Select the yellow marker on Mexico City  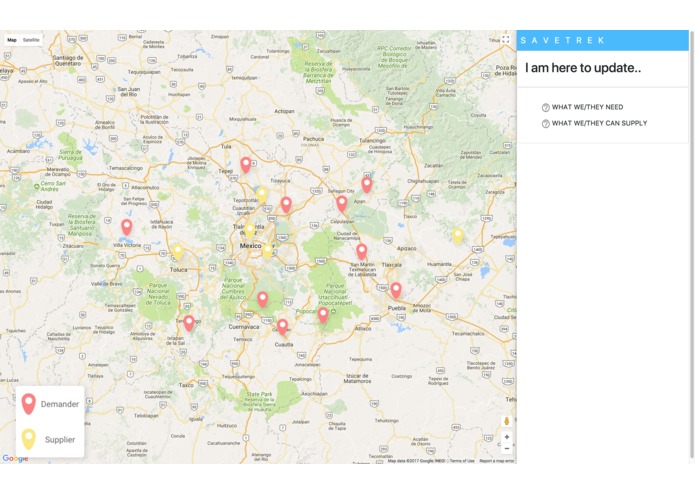pos(267,251)
